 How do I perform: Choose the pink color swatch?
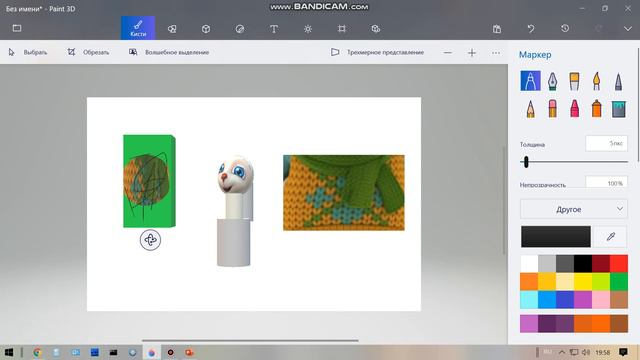(601, 300)
